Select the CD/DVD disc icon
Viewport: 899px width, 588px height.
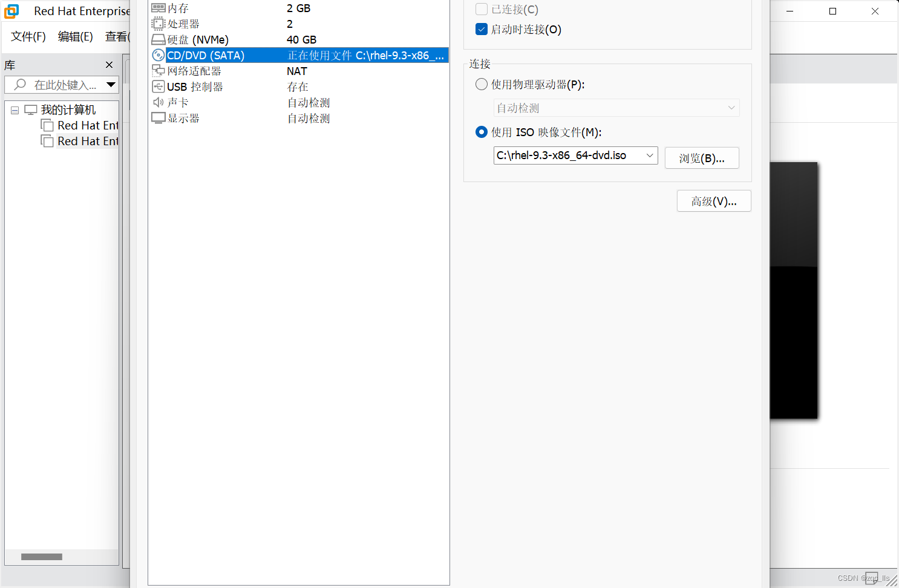(x=159, y=55)
